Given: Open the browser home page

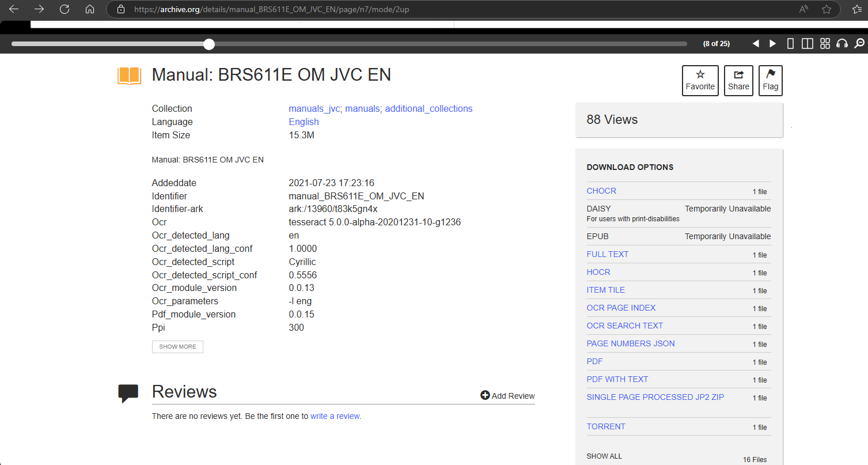Looking at the screenshot, I should click(89, 9).
